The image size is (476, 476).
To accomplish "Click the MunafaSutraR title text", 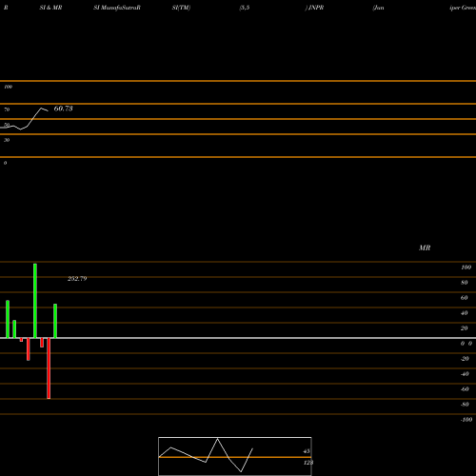I will 121,8.
